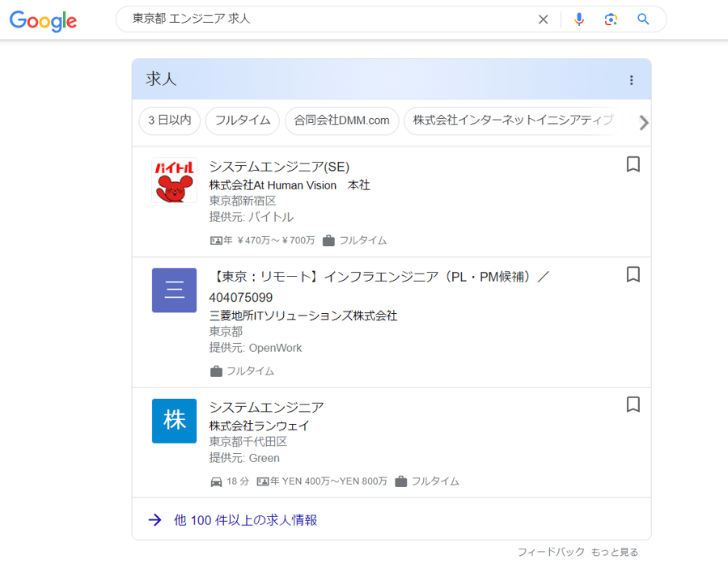Image resolution: width=728 pixels, height=568 pixels.
Task: Click 提供元: Green text
Action: [244, 458]
